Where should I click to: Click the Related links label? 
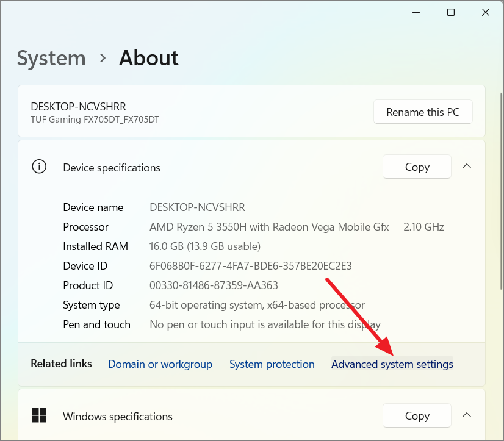61,364
